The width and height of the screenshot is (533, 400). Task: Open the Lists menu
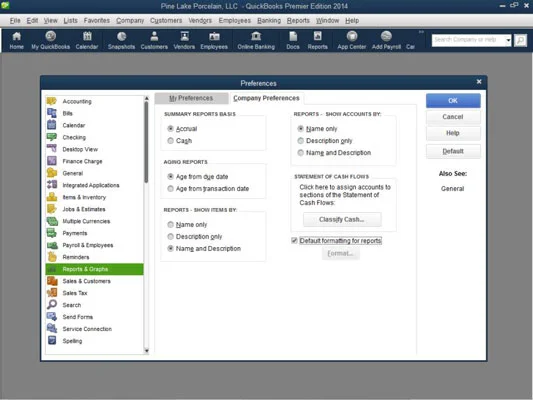tap(70, 20)
